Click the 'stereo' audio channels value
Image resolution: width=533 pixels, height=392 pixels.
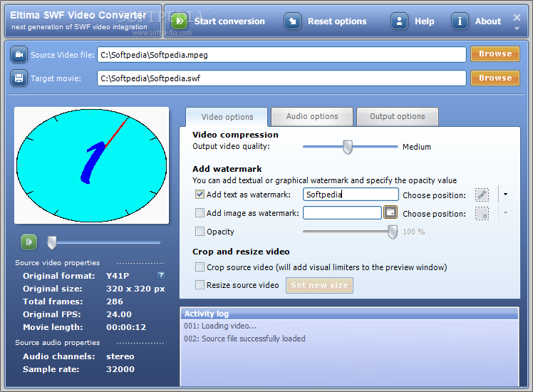click(x=120, y=356)
